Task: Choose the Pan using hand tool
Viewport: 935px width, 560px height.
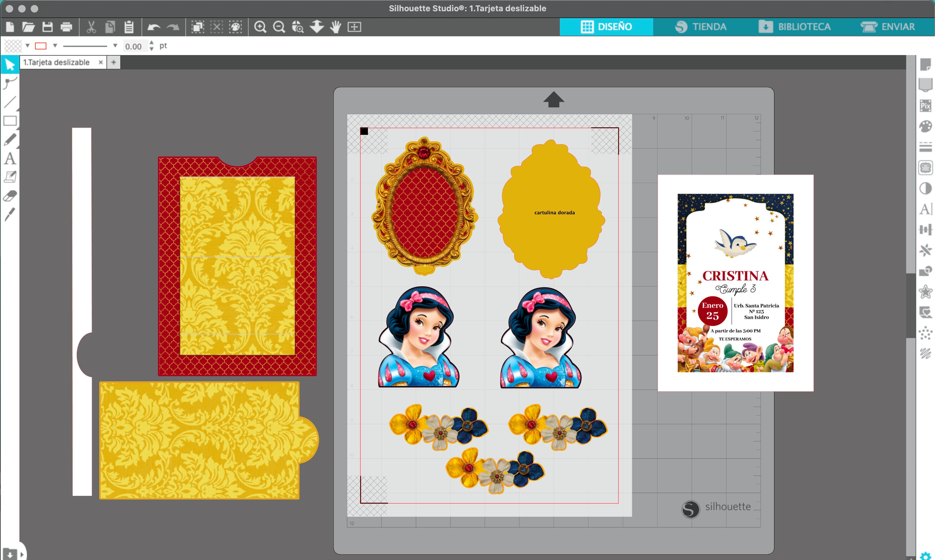Action: point(336,27)
